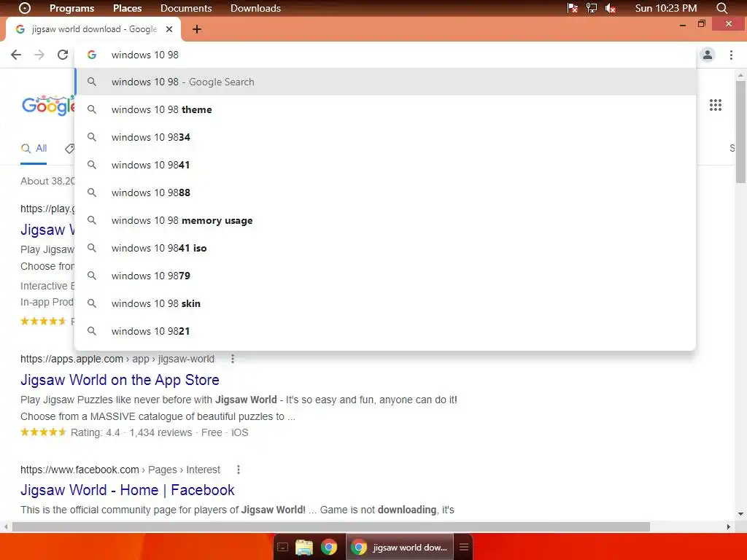Click the clock showing Sun 10:23 PM
747x560 pixels.
(x=665, y=8)
